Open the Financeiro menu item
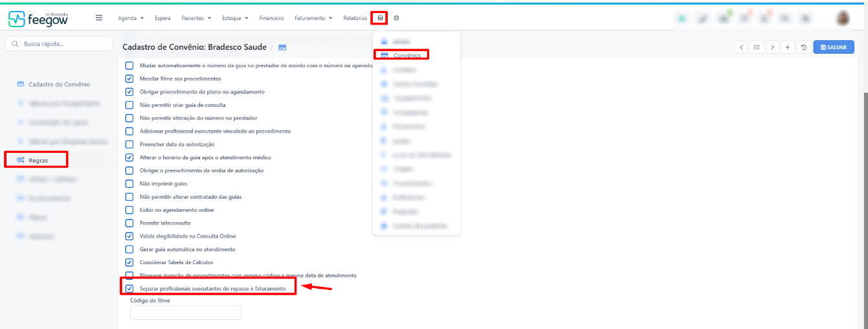The height and width of the screenshot is (329, 868). tap(271, 18)
